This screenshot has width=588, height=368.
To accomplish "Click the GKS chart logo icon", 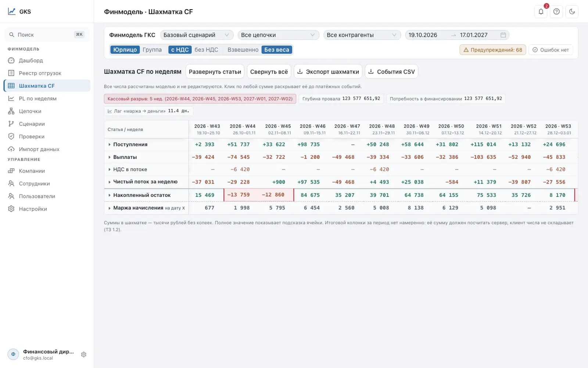I will coord(12,11).
